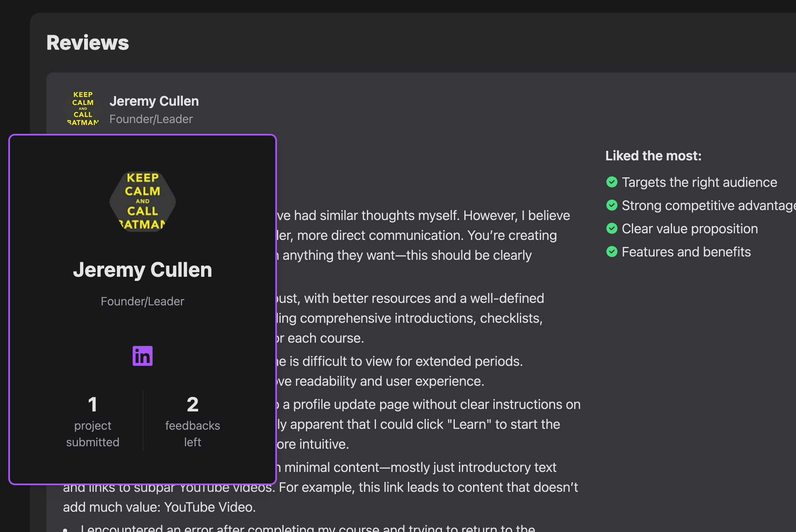Click green check beside Features and benefits
The image size is (796, 532).
(x=612, y=251)
